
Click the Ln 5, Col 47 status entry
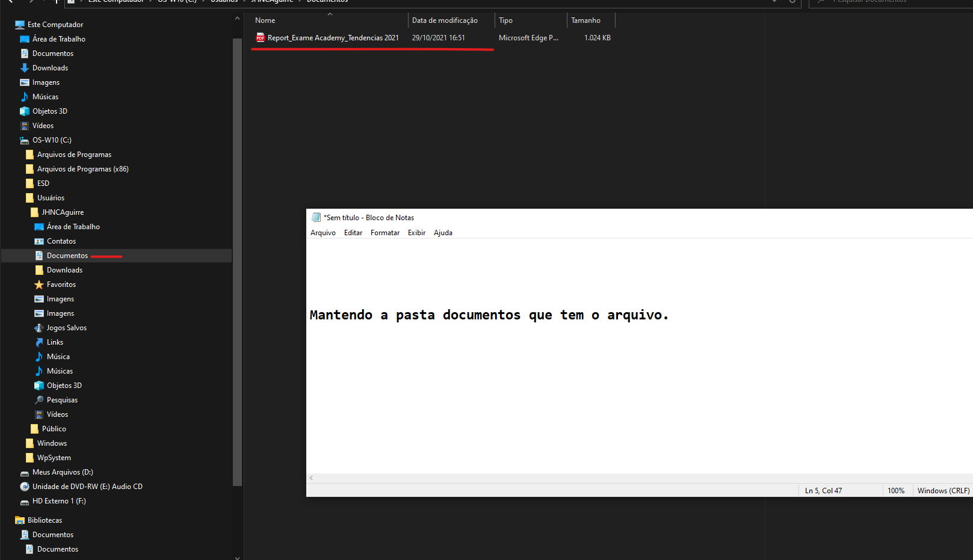[x=823, y=491]
